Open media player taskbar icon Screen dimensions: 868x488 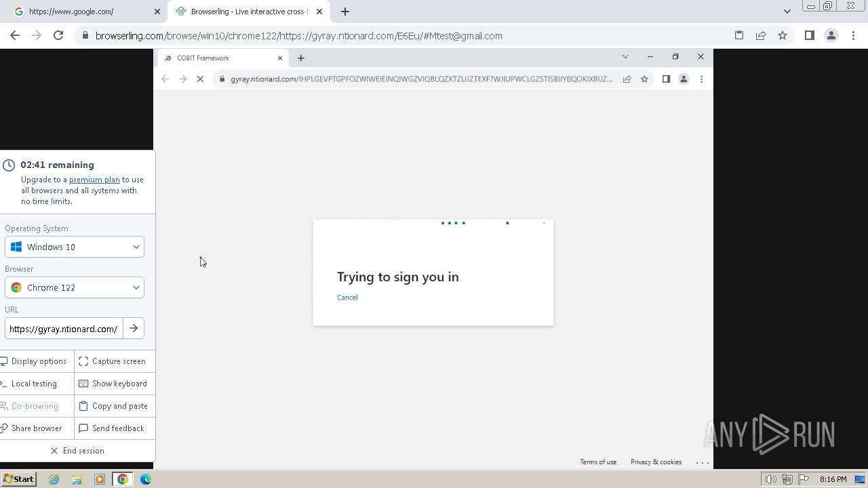(100, 479)
